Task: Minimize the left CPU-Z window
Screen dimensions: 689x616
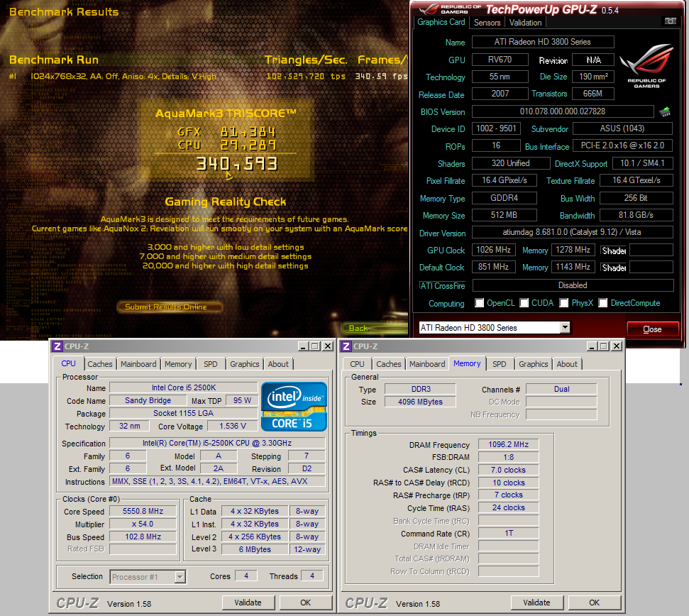Action: 303,346
